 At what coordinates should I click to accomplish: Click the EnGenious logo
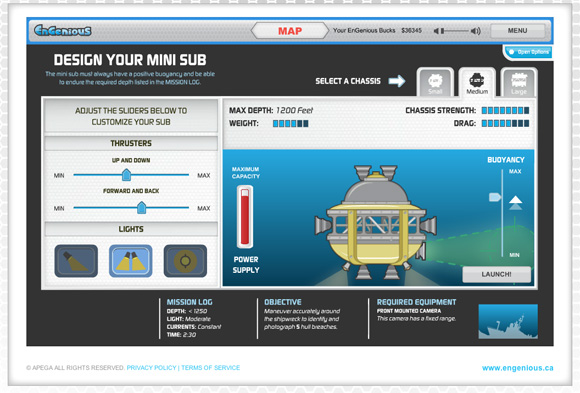coord(63,30)
